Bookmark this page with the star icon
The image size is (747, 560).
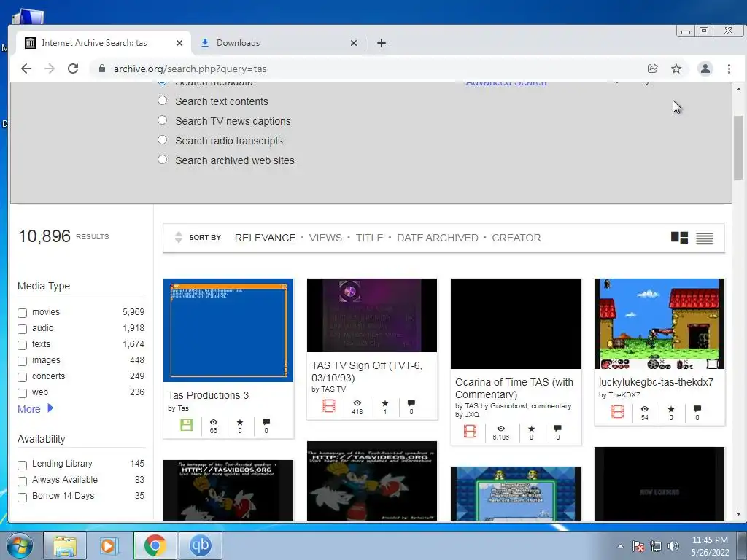(x=676, y=69)
